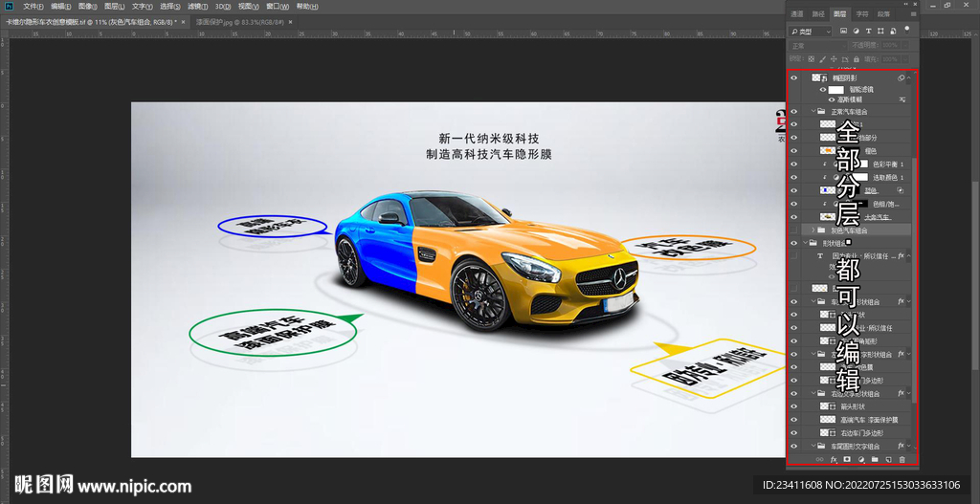This screenshot has height=504, width=980.
Task: Click the new group folder icon
Action: (875, 459)
